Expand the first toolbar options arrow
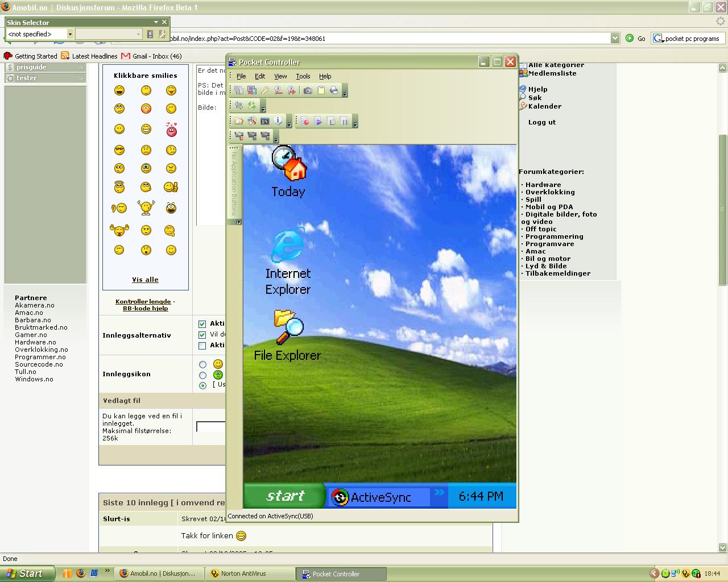This screenshot has height=582, width=728. [x=345, y=91]
